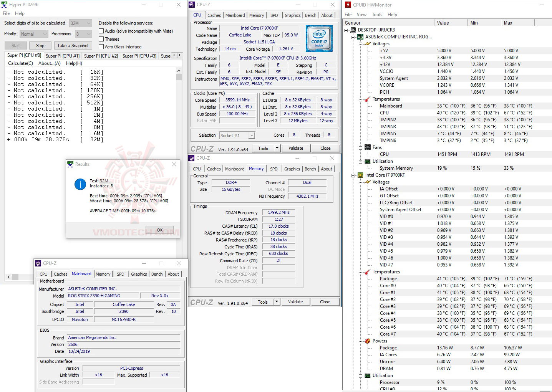Click the Utilization icon above System Memory
The height and width of the screenshot is (392, 552).
[368, 161]
